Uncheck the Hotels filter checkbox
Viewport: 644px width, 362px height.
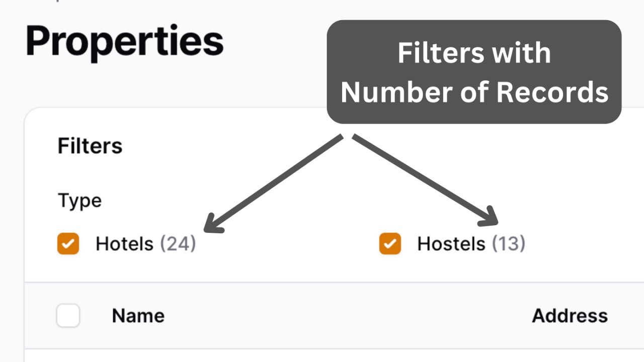(68, 244)
